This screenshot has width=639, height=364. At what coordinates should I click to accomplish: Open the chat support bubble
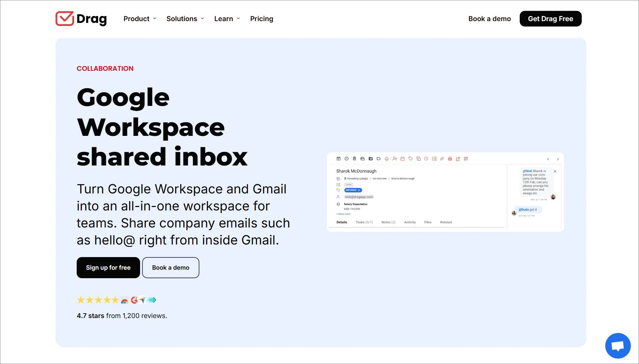(x=618, y=346)
